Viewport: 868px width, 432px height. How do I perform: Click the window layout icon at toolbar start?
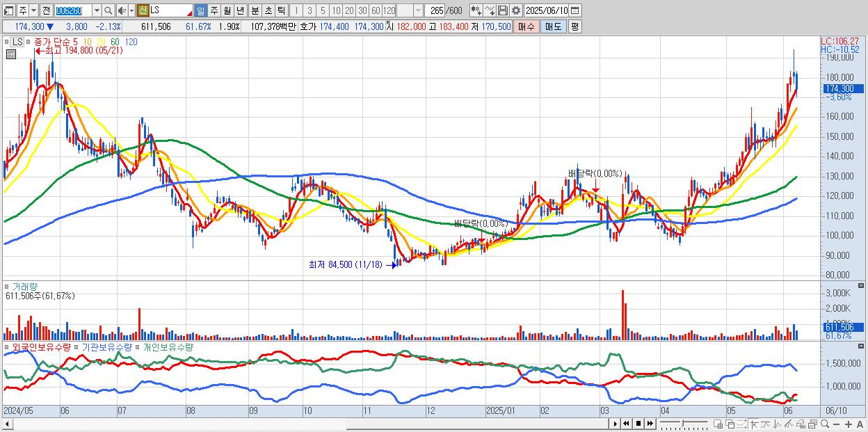tap(8, 11)
